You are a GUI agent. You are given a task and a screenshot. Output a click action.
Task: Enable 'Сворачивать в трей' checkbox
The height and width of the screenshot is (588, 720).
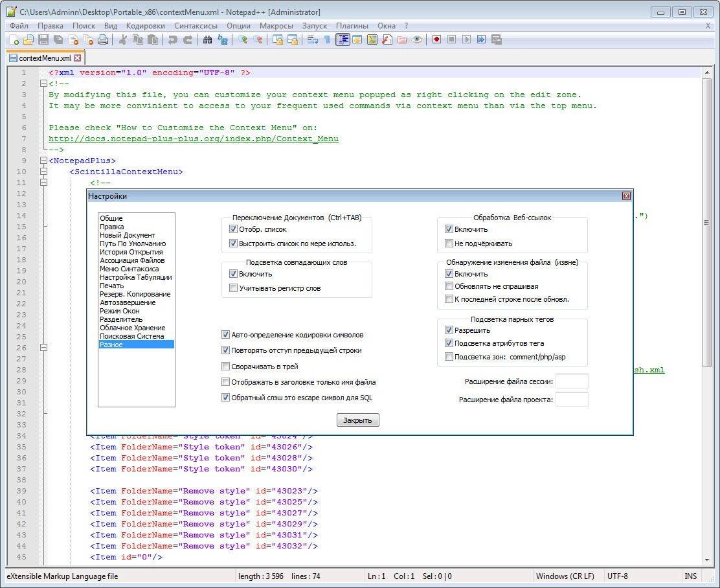tap(225, 367)
